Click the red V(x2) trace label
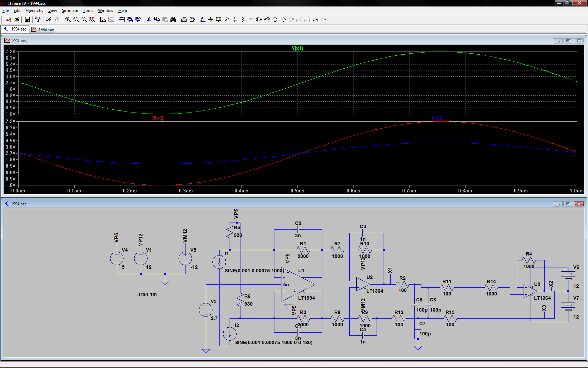 pos(158,118)
